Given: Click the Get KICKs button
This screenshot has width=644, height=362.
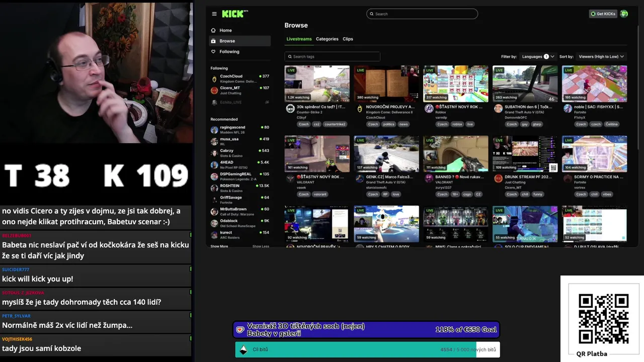Looking at the screenshot, I should point(603,14).
